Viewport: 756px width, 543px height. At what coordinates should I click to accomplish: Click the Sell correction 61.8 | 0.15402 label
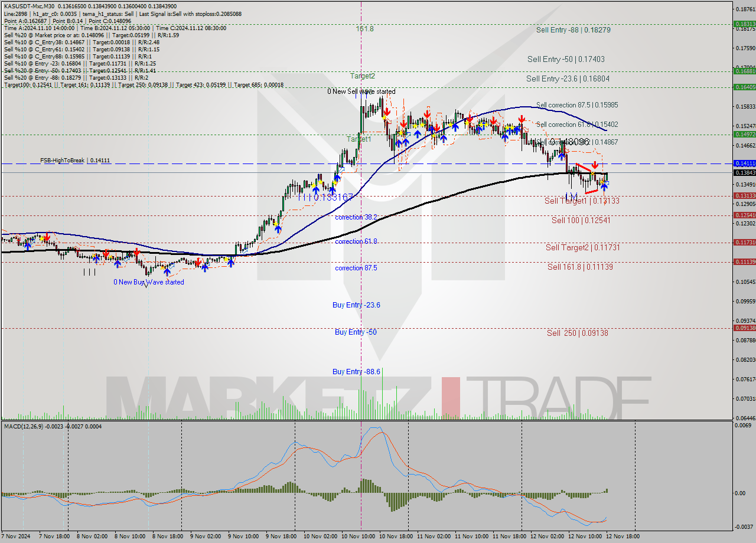(x=577, y=125)
